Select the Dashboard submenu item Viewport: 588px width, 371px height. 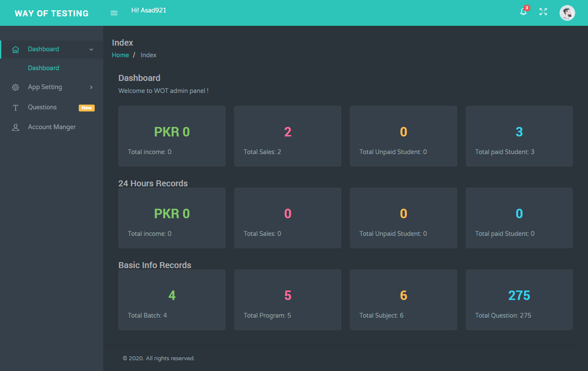(43, 68)
